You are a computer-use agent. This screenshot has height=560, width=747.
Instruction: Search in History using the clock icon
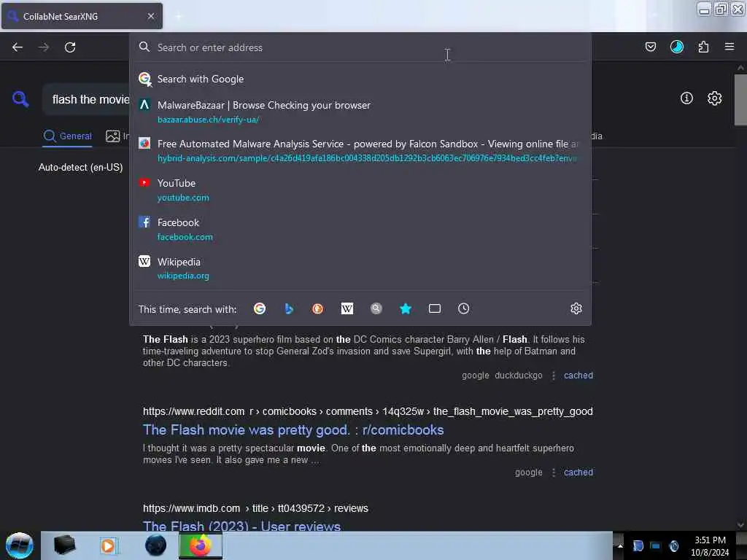463,308
